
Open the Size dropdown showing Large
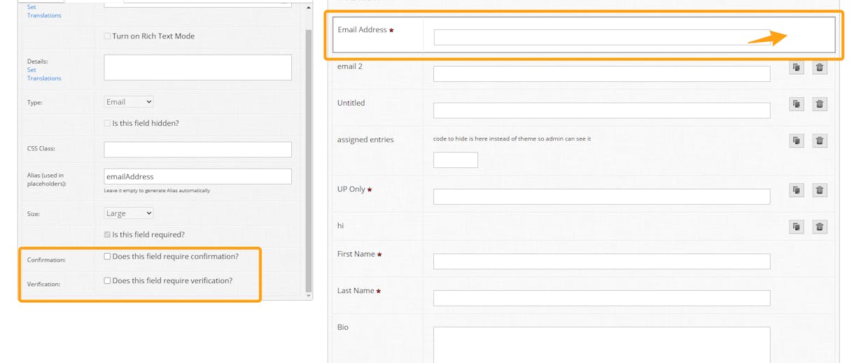[x=129, y=213]
